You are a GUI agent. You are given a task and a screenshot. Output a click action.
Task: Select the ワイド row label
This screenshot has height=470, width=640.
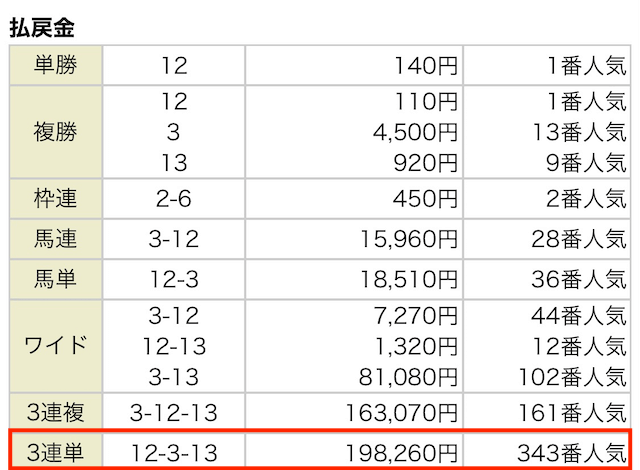coord(56,346)
